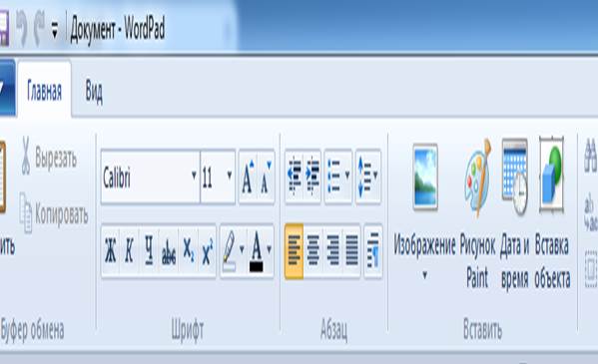Insert a picture with Изображение icon
The width and height of the screenshot is (598, 364).
tap(425, 178)
